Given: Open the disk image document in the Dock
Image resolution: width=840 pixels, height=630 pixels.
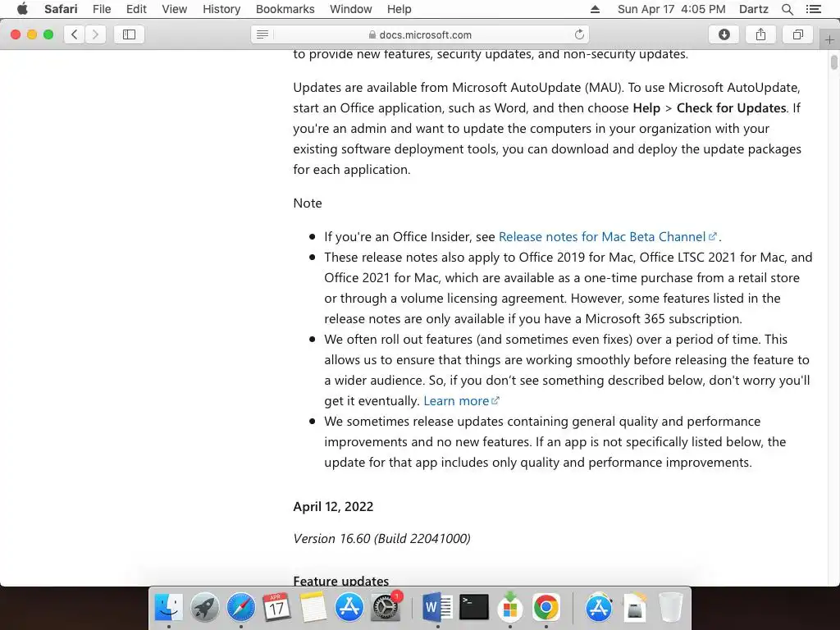Looking at the screenshot, I should point(635,608).
